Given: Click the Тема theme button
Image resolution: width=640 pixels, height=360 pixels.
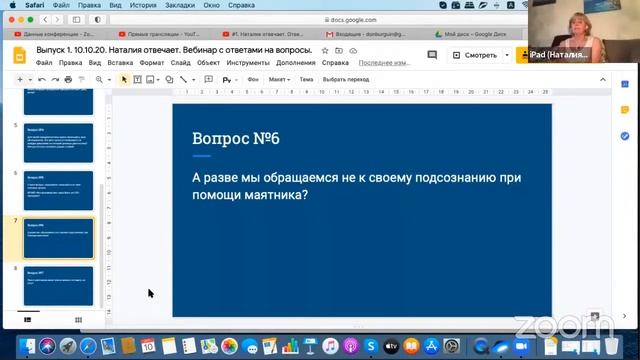Looking at the screenshot, I should [x=306, y=80].
